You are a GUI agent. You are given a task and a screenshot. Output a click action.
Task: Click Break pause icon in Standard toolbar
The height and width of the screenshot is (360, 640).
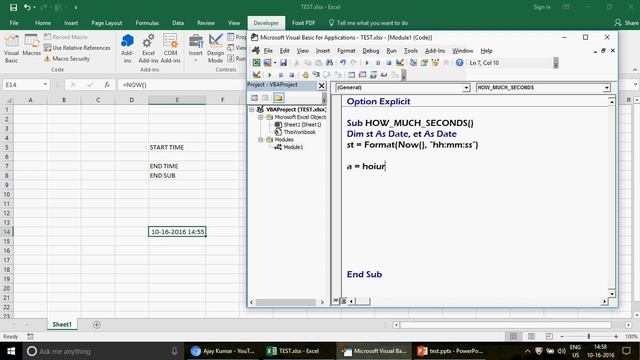click(x=378, y=63)
